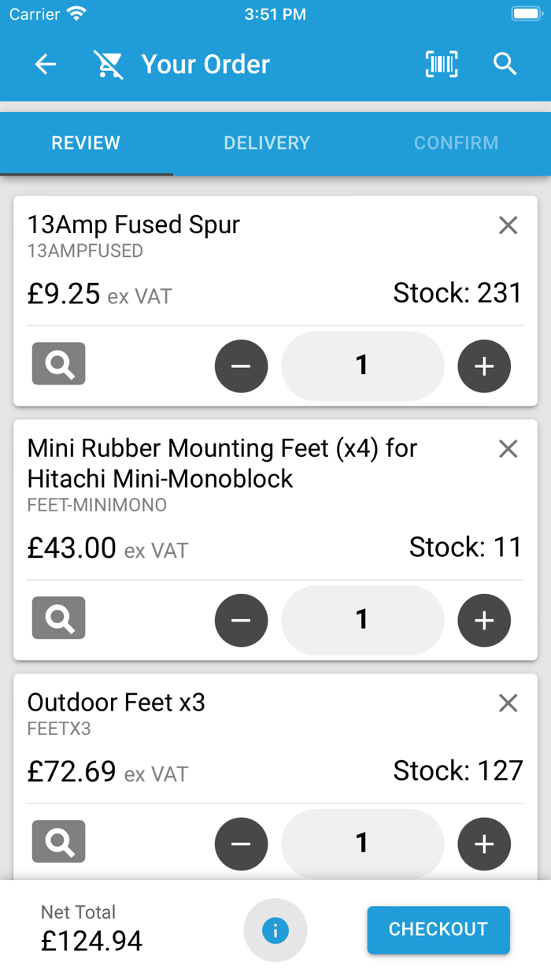Increase quantity of Mini Rubber Mounting Feet
Viewport: 551px width, 980px height.
click(x=484, y=621)
